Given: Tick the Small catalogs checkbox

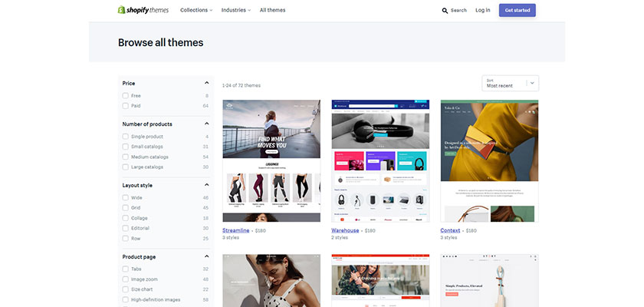Looking at the screenshot, I should (125, 147).
